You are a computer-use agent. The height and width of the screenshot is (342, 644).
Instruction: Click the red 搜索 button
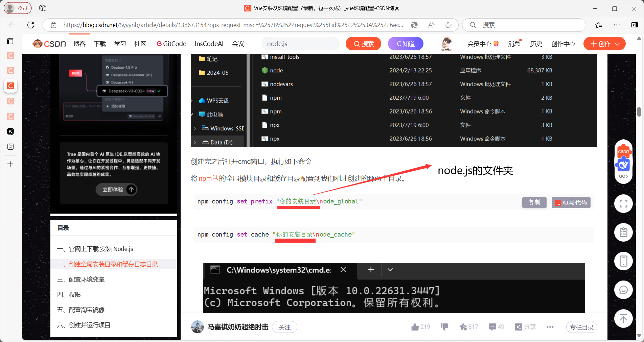pyautogui.click(x=364, y=44)
